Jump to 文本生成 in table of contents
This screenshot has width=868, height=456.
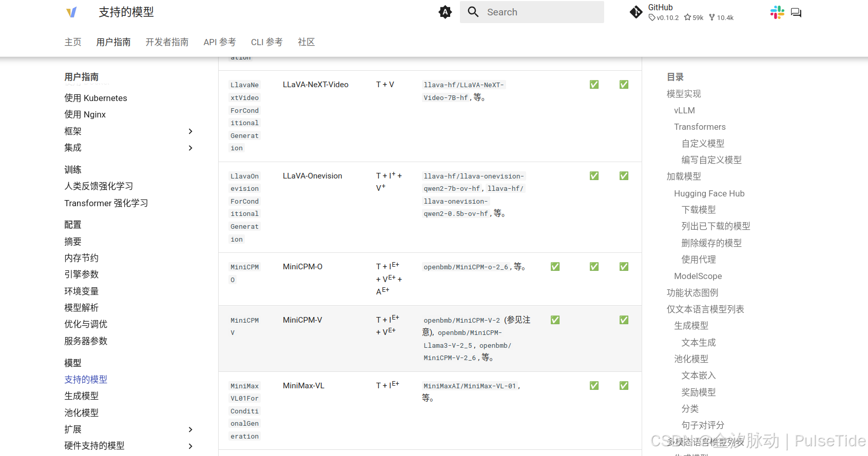click(x=699, y=343)
